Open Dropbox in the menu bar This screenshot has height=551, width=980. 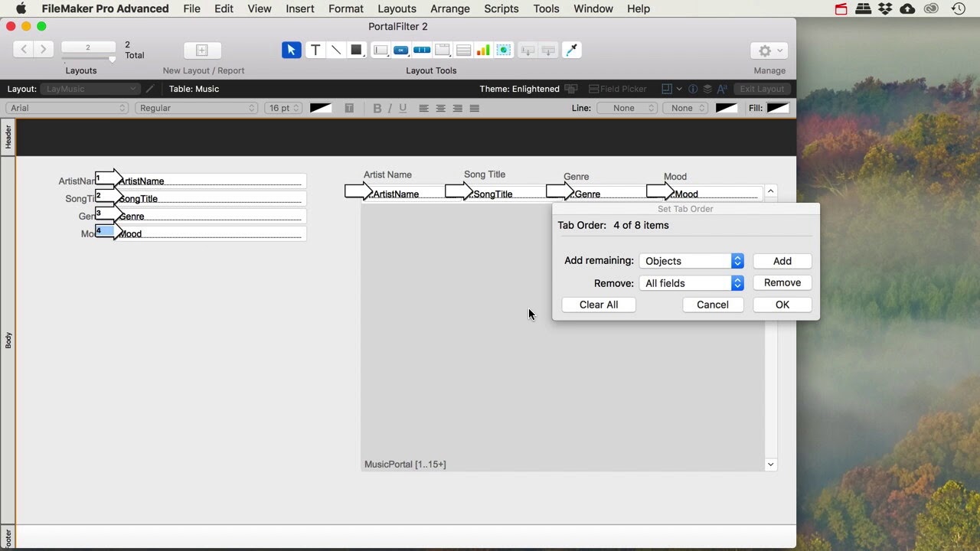885,8
